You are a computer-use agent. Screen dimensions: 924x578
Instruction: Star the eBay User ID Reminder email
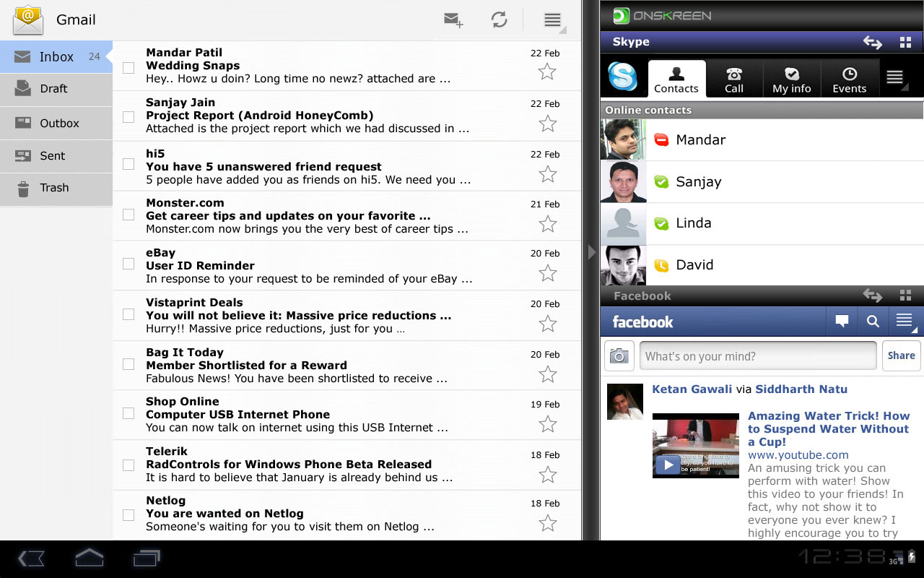pos(548,273)
